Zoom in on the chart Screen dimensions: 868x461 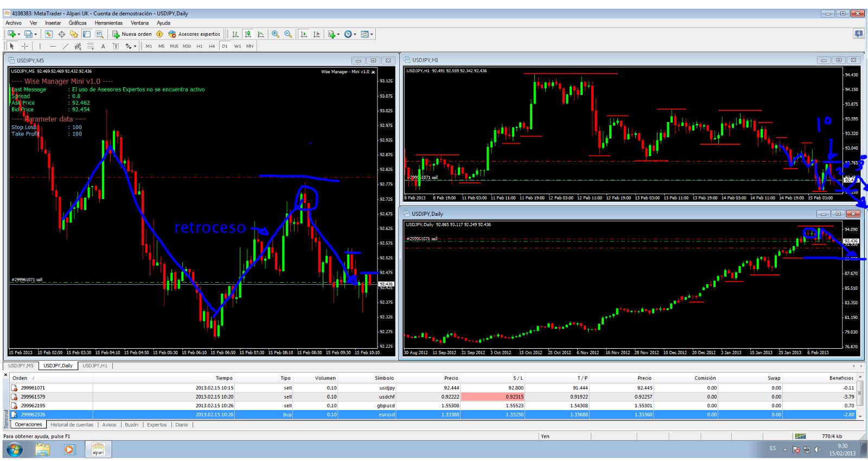point(275,34)
